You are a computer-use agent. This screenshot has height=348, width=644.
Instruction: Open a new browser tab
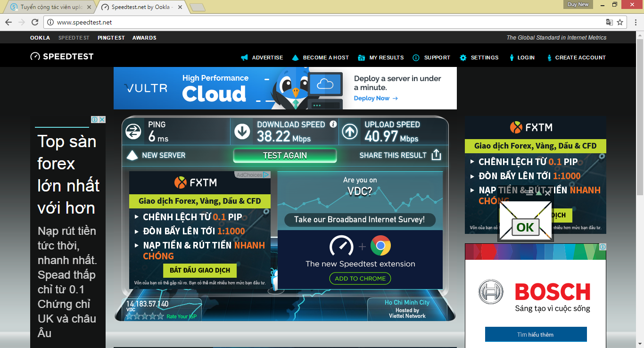pyautogui.click(x=198, y=7)
